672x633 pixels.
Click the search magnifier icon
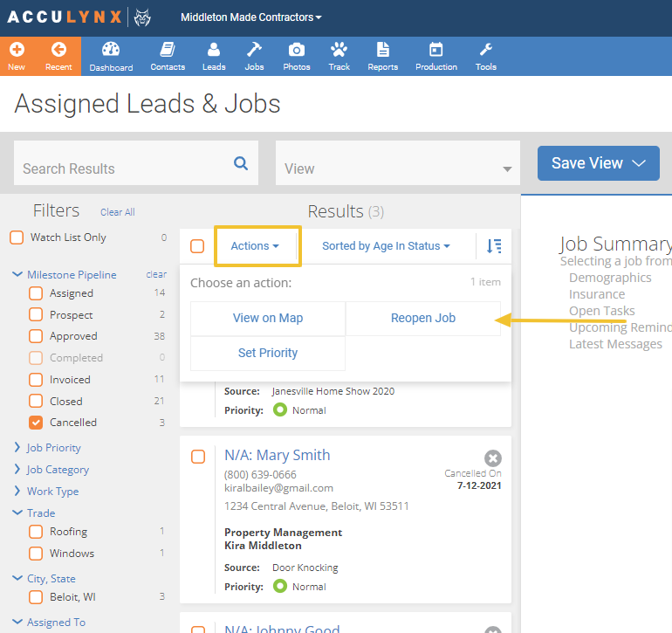click(241, 163)
